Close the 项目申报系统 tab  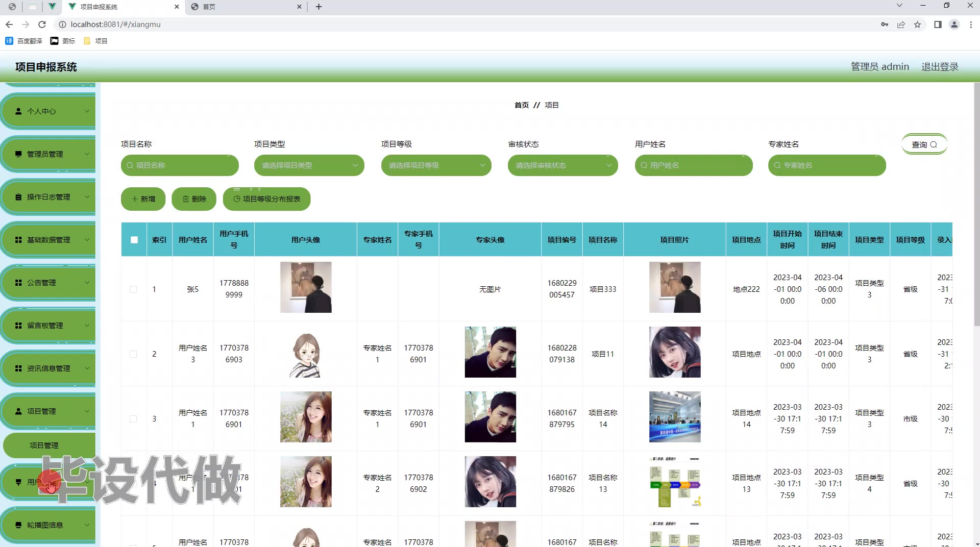(177, 7)
